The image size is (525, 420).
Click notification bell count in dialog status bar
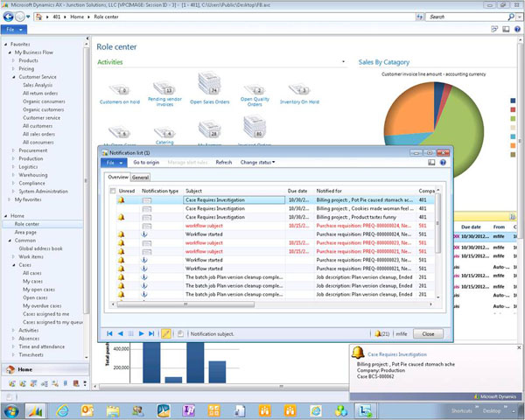coord(381,333)
